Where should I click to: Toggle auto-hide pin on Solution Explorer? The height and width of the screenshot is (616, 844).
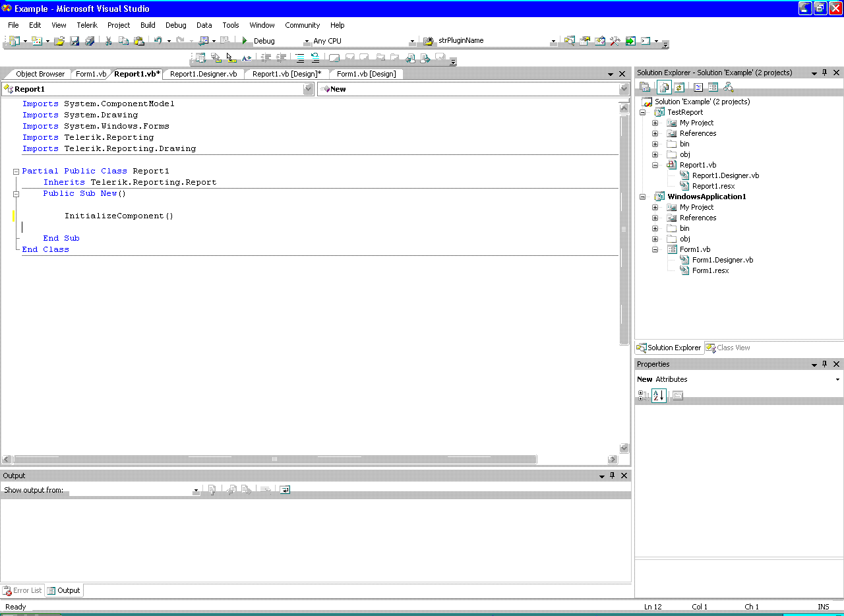824,73
